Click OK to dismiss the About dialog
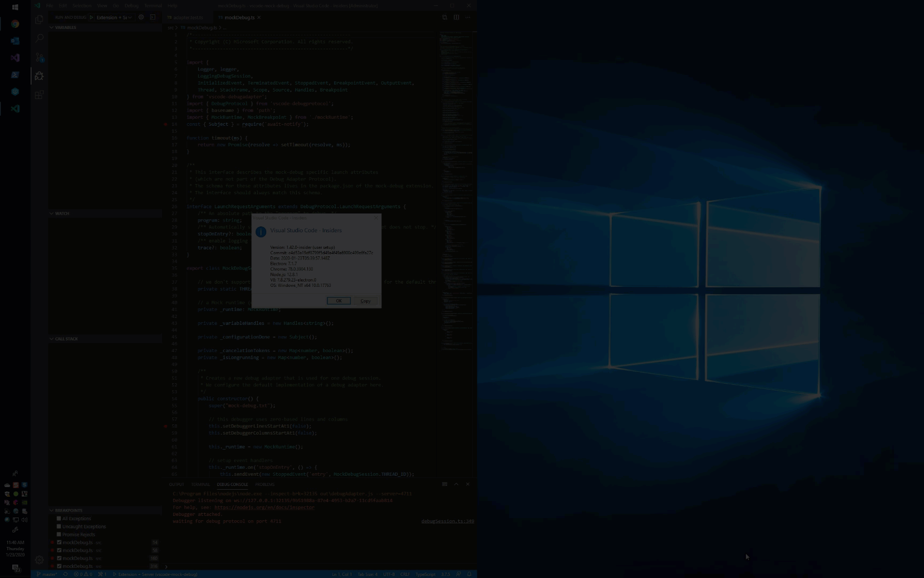This screenshot has height=578, width=924. (338, 300)
